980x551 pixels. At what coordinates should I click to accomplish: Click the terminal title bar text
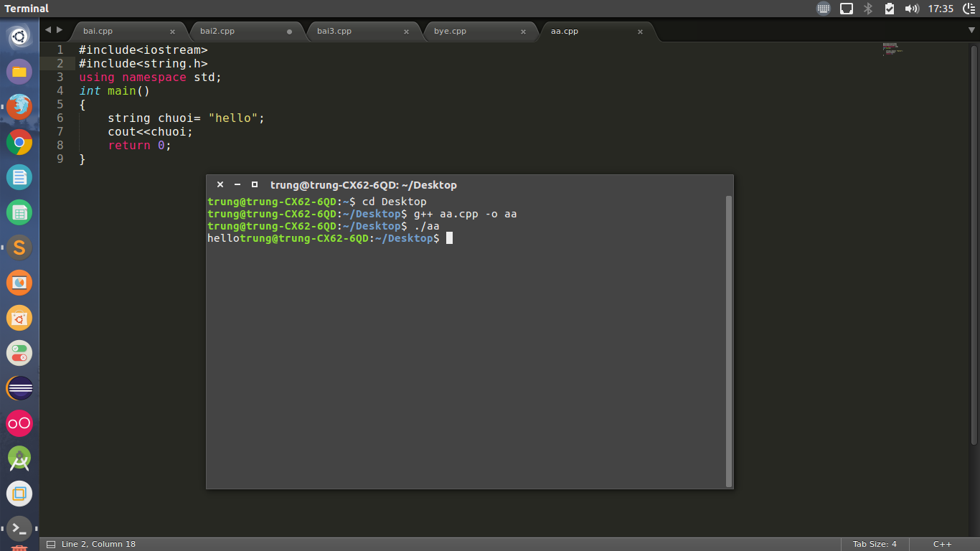tap(363, 185)
